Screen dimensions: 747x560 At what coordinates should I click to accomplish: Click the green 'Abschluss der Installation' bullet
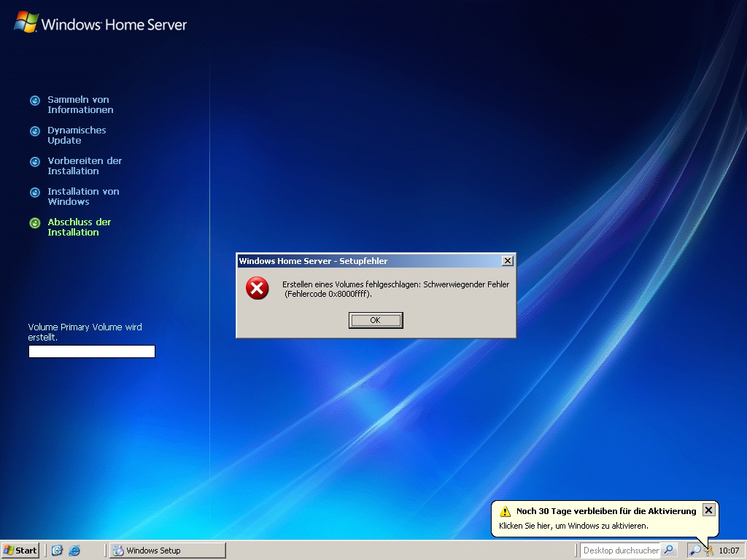click(x=35, y=223)
